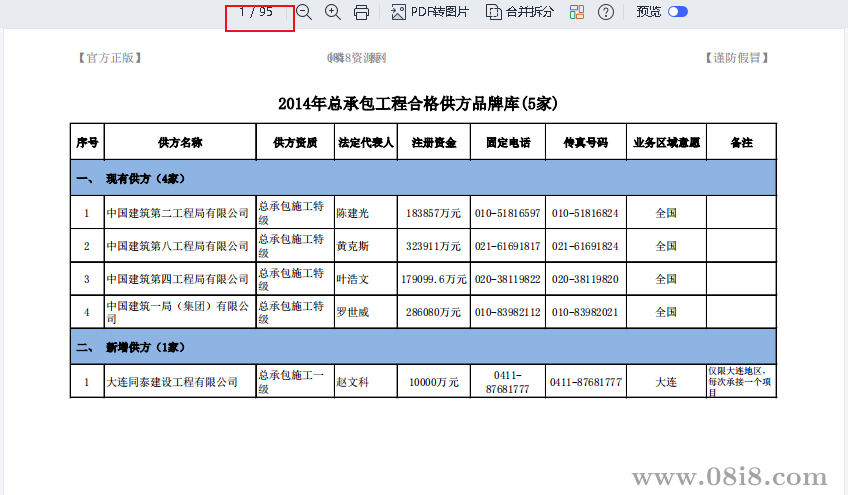Open the colorful application grid icon
This screenshot has height=495, width=848.
[577, 12]
